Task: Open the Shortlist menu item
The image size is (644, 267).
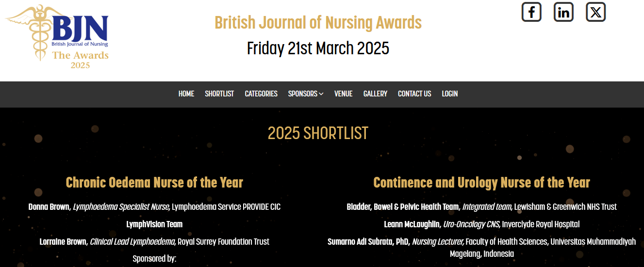Action: pos(219,94)
